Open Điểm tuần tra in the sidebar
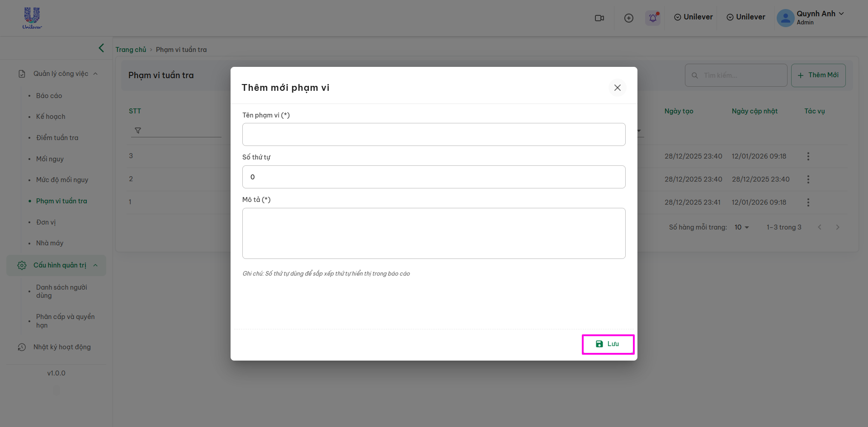Viewport: 868px width, 427px height. [57, 138]
